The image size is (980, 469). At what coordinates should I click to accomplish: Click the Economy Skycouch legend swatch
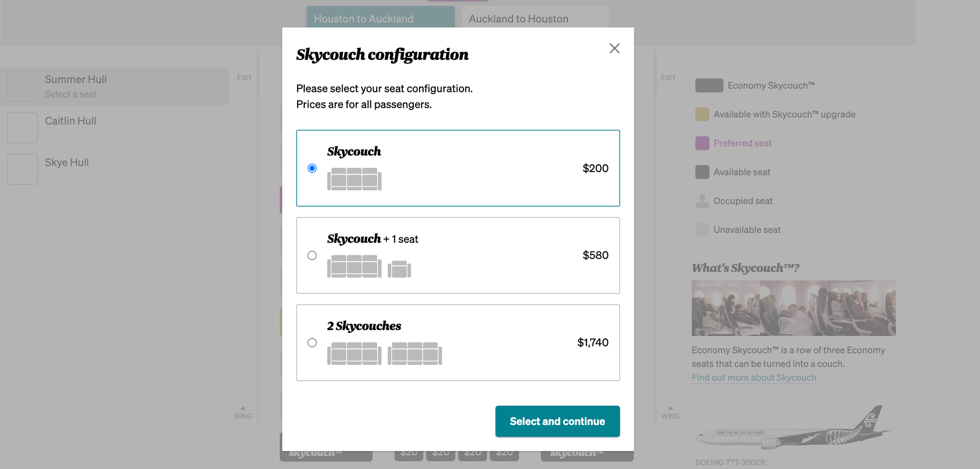click(x=709, y=86)
